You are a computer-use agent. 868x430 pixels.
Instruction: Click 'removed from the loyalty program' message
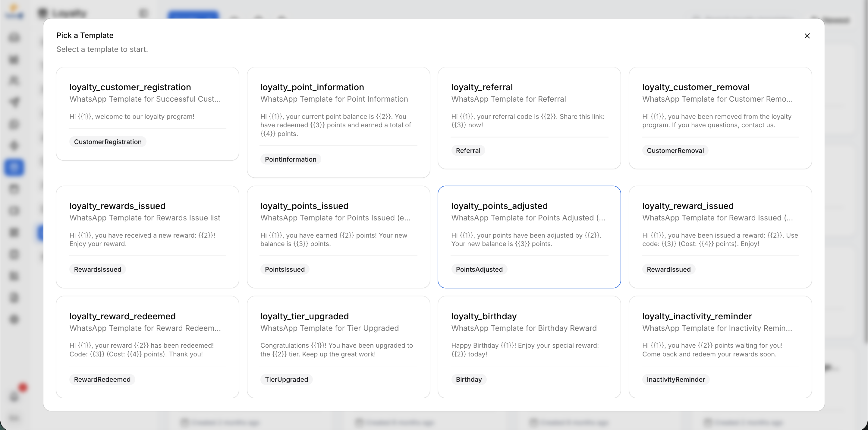click(717, 121)
